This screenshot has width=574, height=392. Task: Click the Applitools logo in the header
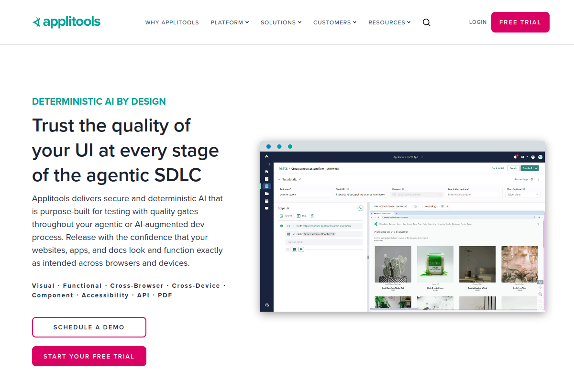coord(66,22)
